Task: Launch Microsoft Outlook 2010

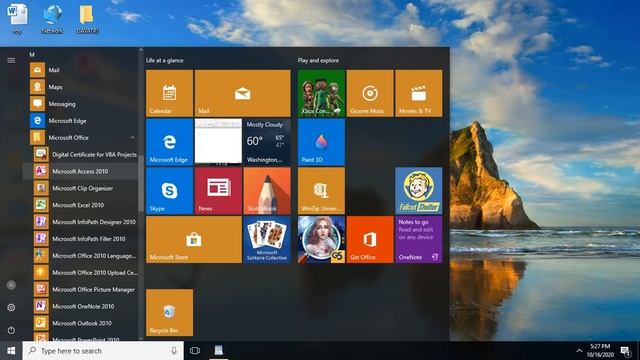Action: 81,323
